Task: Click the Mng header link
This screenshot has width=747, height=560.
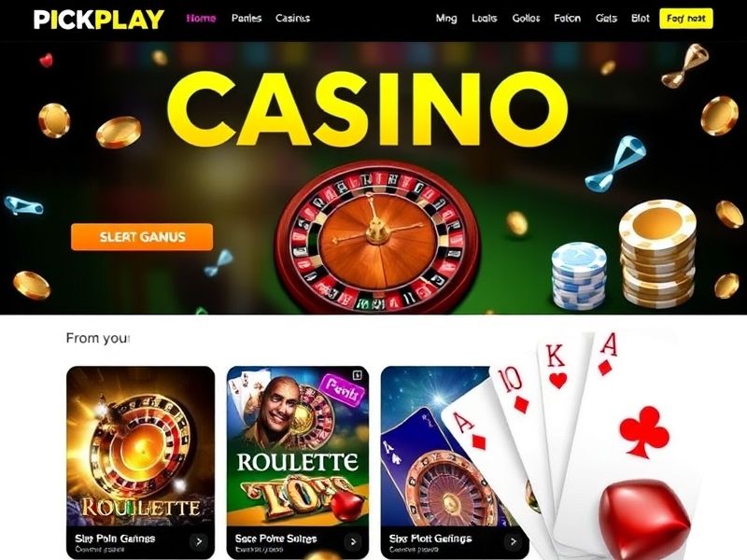Action: click(446, 19)
